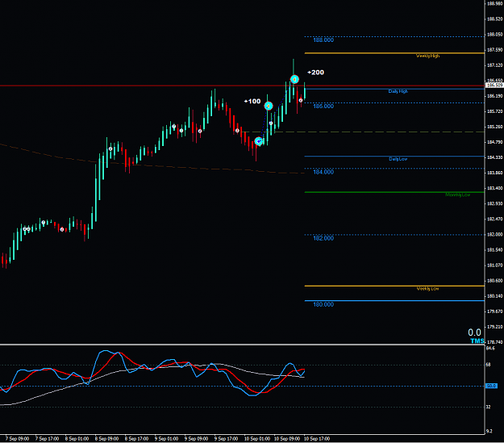Click the blue 50.0 level tag in indicator
Screen dimensions: 504x443
click(491, 386)
